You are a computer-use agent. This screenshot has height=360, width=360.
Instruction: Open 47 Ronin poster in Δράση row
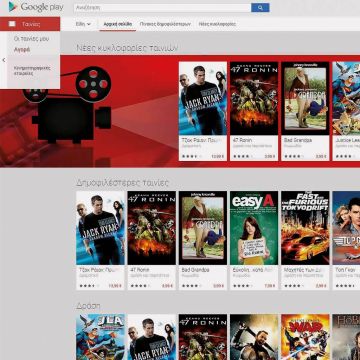203,337
